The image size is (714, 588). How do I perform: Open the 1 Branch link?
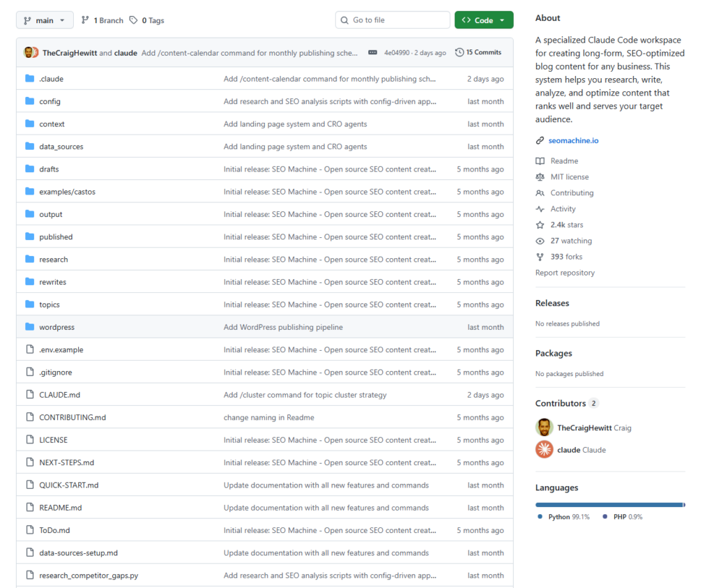tap(102, 20)
